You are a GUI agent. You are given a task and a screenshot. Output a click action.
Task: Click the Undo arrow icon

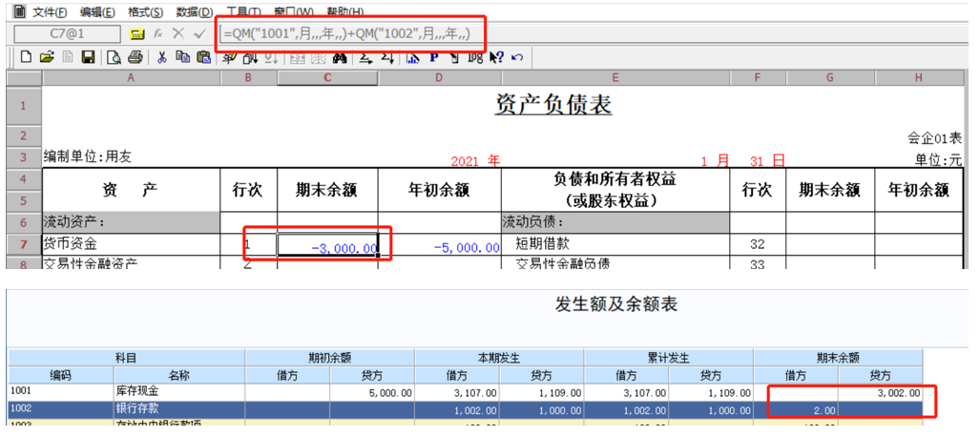click(517, 58)
